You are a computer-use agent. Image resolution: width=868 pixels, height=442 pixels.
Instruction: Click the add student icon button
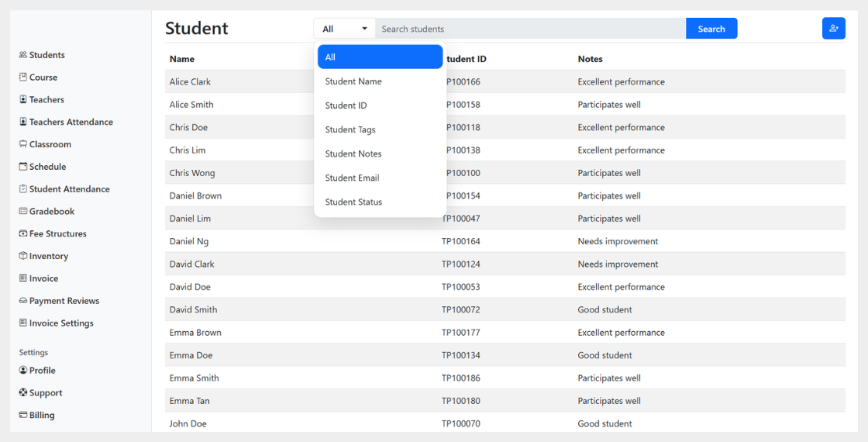click(x=833, y=29)
